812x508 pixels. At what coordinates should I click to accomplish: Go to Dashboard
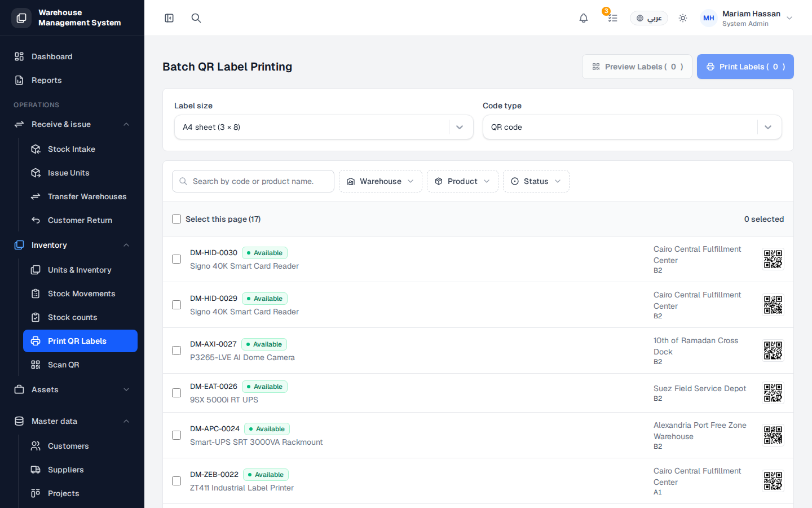tap(72, 56)
